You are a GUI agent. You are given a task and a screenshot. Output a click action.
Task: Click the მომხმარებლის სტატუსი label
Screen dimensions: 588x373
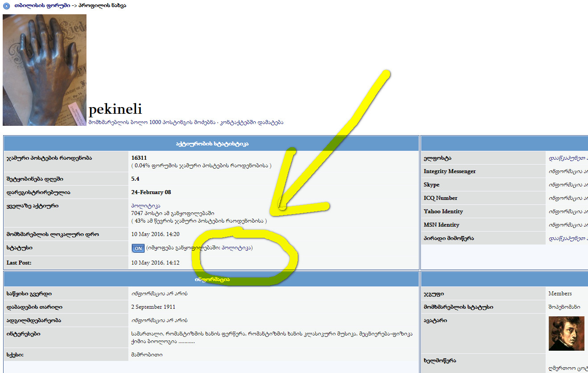tap(458, 307)
